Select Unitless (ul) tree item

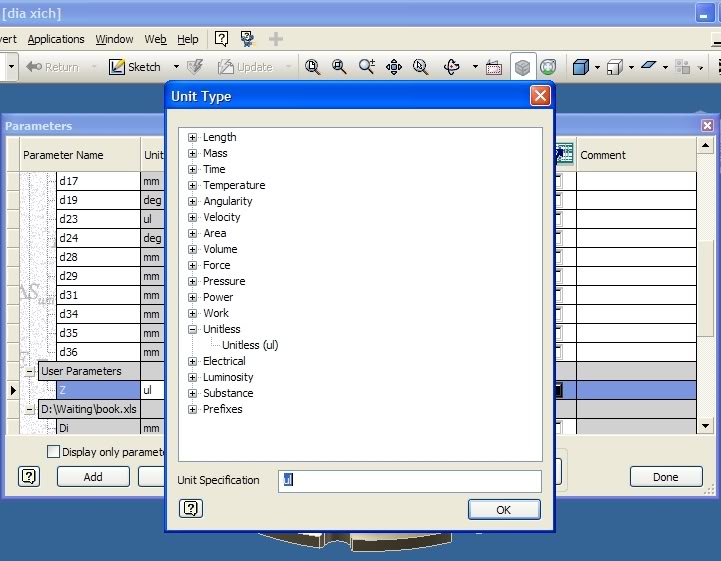tap(250, 345)
